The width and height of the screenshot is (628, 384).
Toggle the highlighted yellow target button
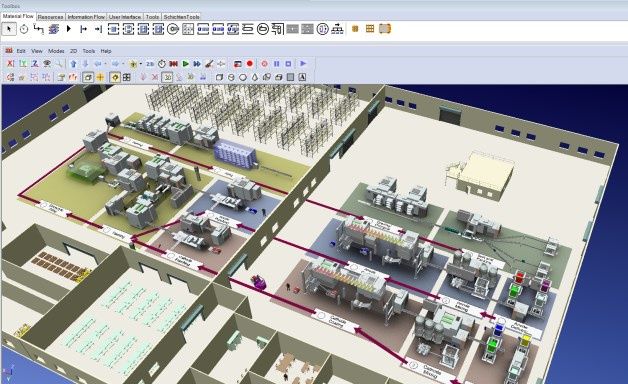point(115,77)
